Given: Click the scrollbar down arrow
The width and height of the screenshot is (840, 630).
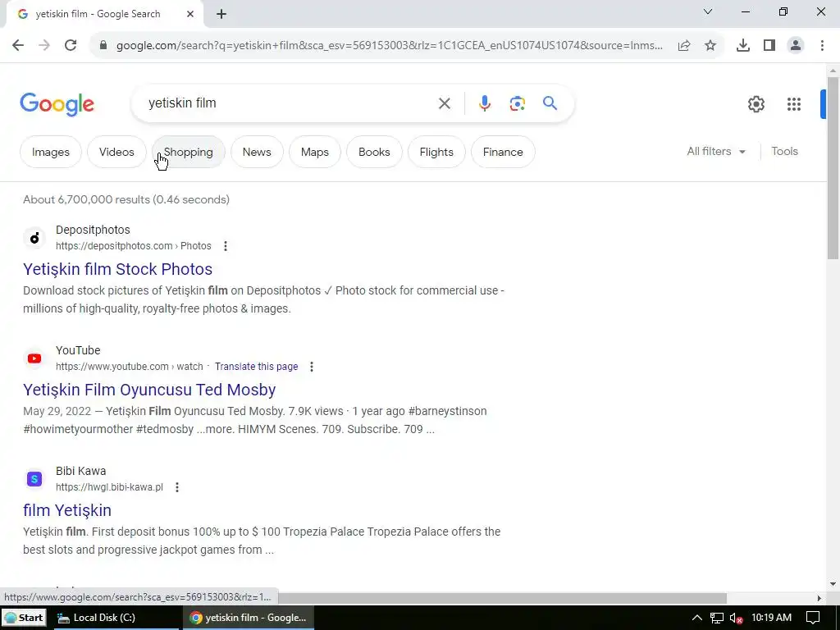Looking at the screenshot, I should point(833,584).
